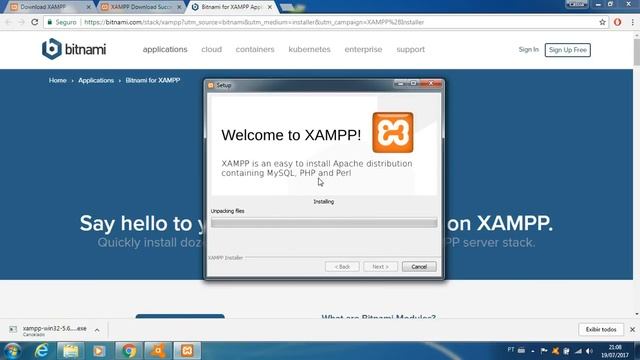Open Avast icon in taskbar

pos(158,351)
